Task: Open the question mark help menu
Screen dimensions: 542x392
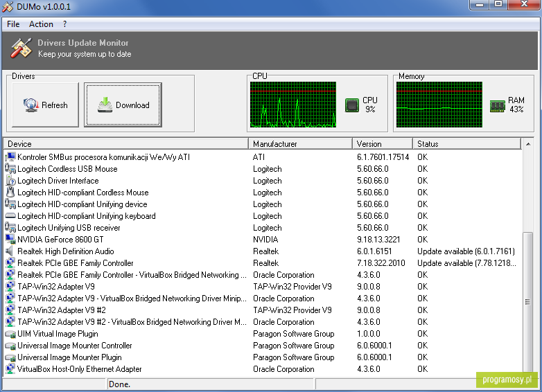Action: point(64,24)
